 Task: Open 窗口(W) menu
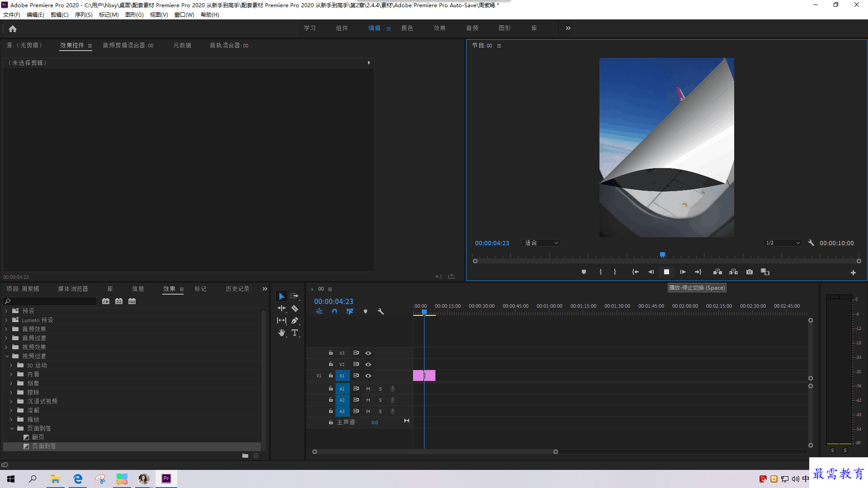click(184, 15)
